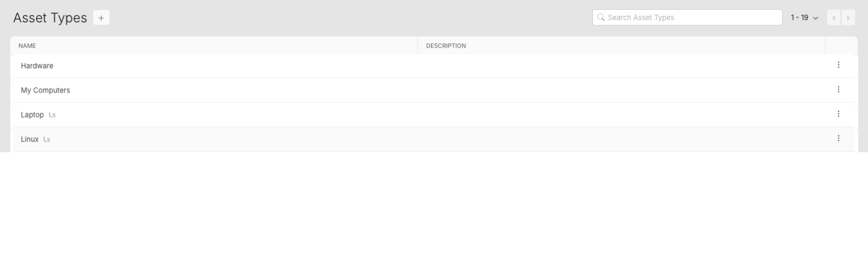Open the three-dot menu for My Computers
The height and width of the screenshot is (279, 868).
(x=838, y=89)
